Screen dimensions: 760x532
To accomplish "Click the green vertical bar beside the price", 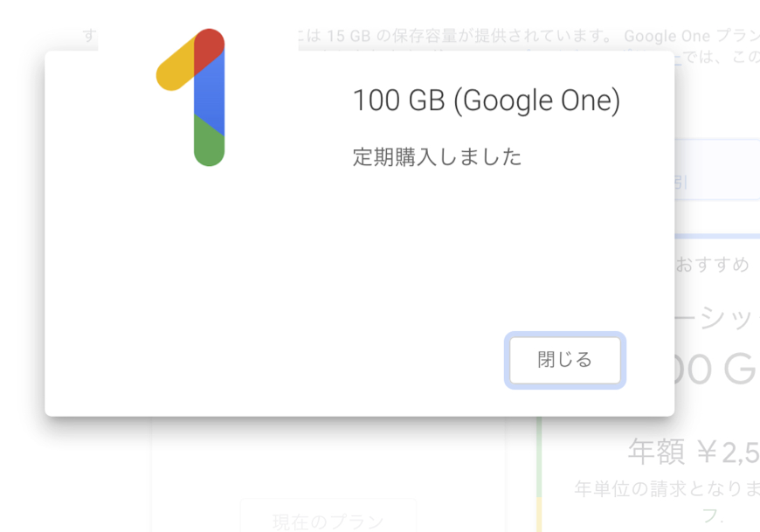I will [x=539, y=454].
